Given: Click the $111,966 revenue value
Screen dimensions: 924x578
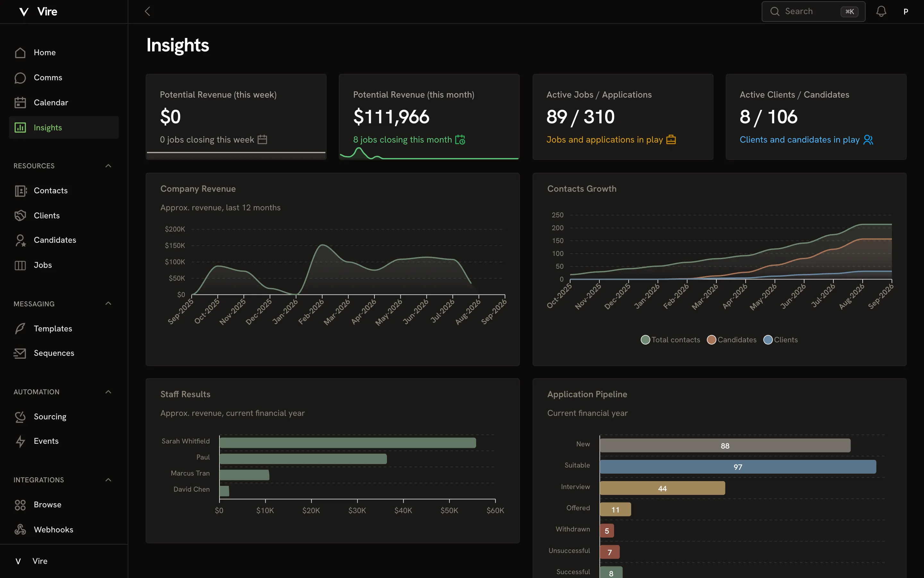Looking at the screenshot, I should (x=391, y=117).
